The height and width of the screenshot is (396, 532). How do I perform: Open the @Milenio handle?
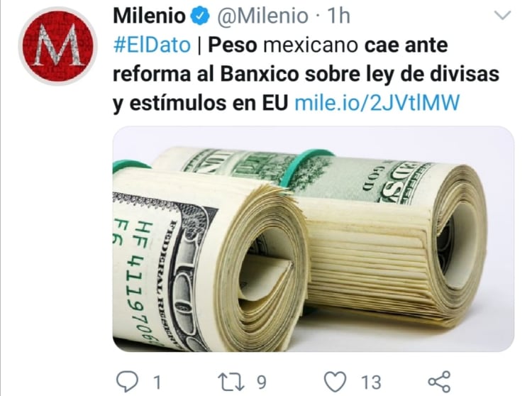(x=262, y=16)
